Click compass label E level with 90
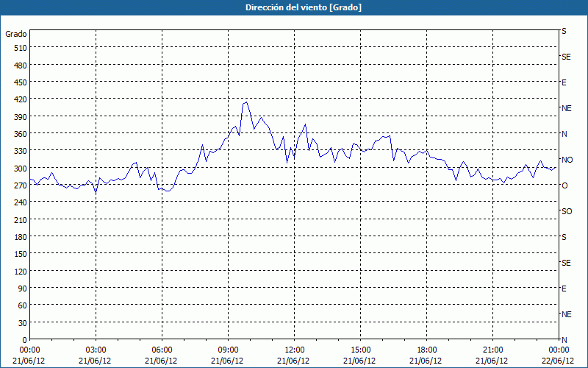This screenshot has height=368, width=588. click(x=564, y=289)
